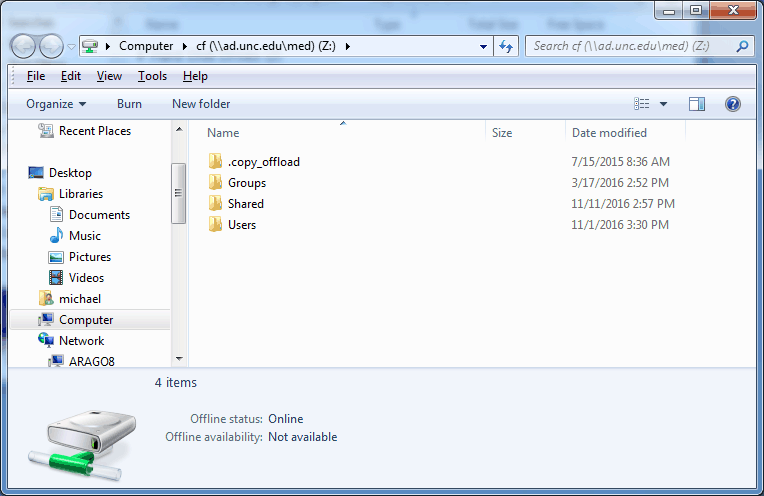
Task: Click the Recent Places icon
Action: click(46, 131)
